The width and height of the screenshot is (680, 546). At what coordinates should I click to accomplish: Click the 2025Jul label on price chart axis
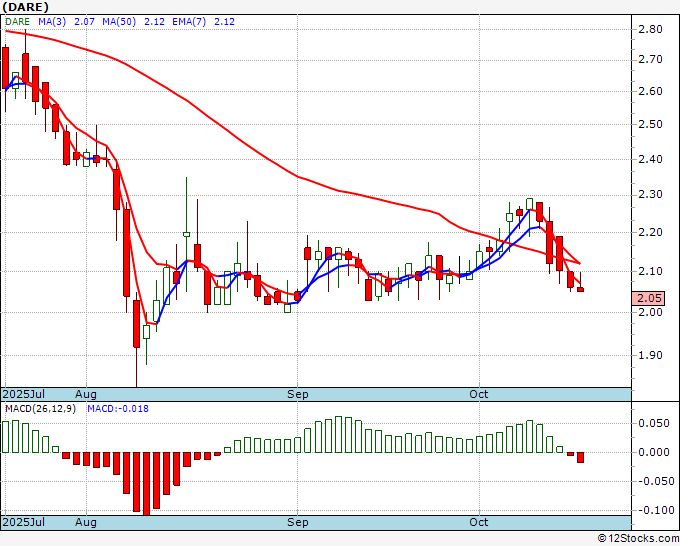click(x=24, y=394)
